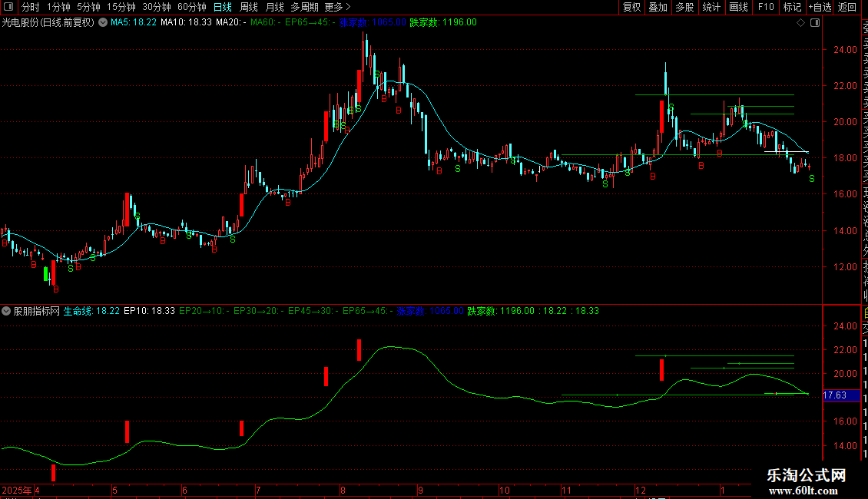Open the F10 company info

[766, 7]
